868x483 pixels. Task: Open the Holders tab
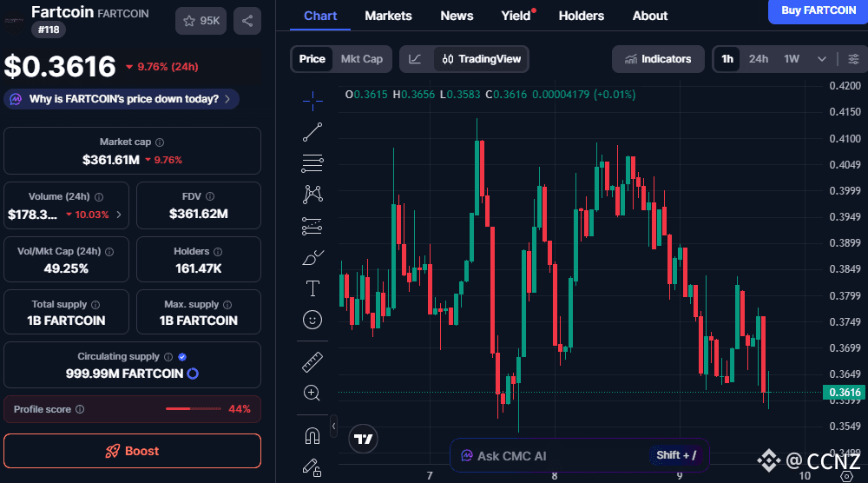tap(582, 16)
